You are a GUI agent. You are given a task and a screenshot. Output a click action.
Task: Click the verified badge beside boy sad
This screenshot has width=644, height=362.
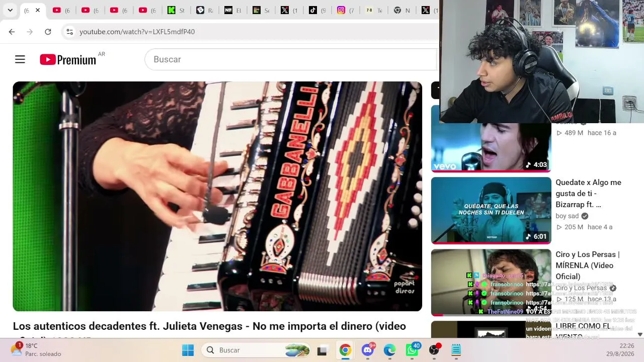[585, 216]
